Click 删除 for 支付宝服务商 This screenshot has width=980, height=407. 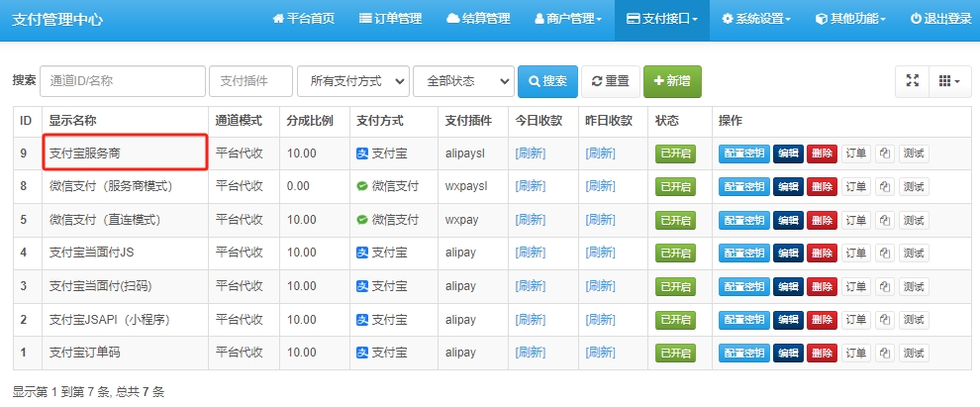(822, 153)
